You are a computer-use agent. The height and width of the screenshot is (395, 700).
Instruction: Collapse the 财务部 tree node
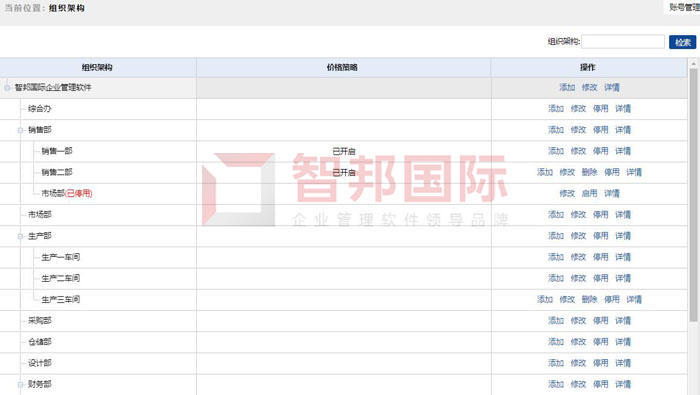(20, 384)
